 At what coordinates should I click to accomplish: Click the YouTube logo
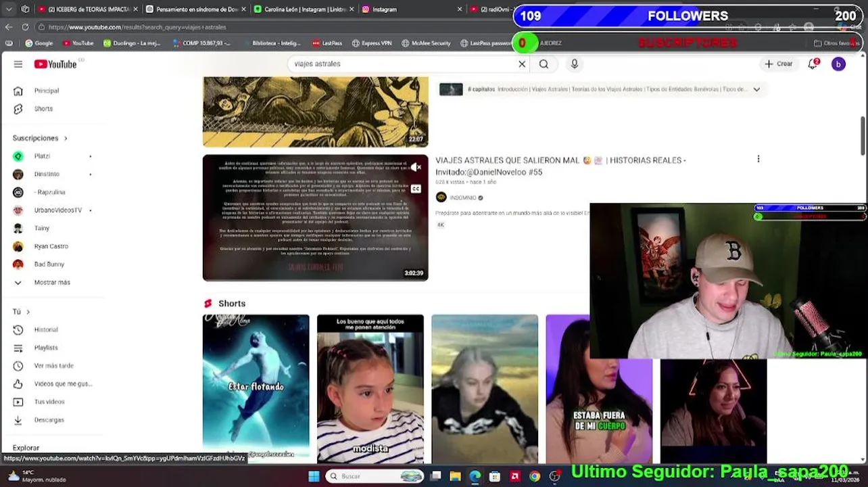point(55,64)
